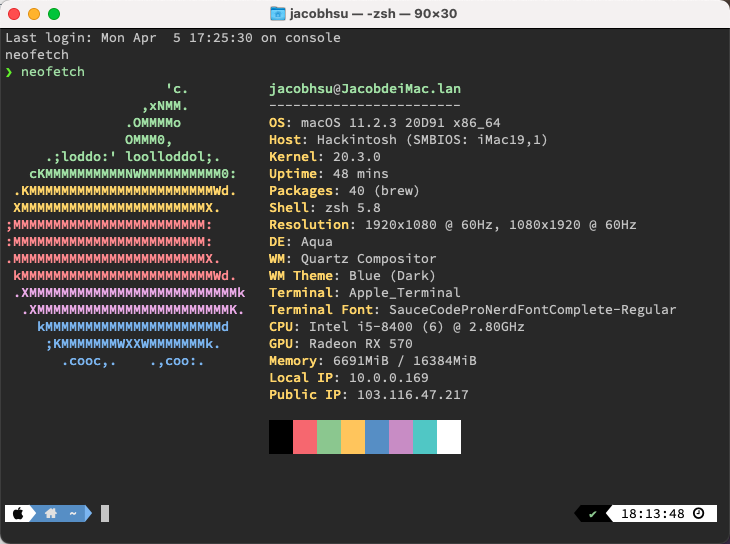Click the 'WM Theme: Blue (Dark)' line

click(x=352, y=276)
